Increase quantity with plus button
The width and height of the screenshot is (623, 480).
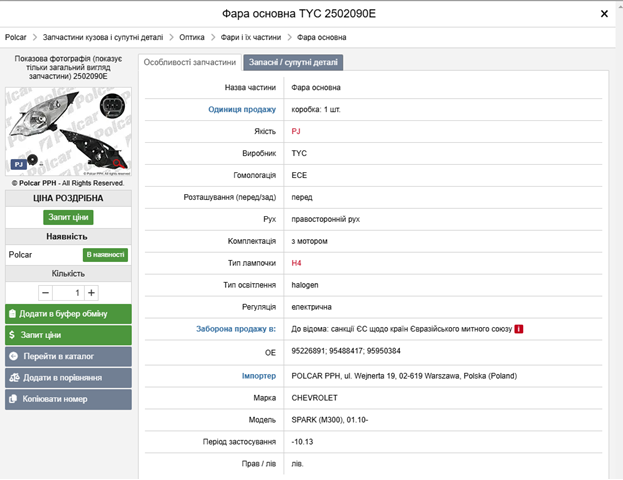[x=91, y=293]
